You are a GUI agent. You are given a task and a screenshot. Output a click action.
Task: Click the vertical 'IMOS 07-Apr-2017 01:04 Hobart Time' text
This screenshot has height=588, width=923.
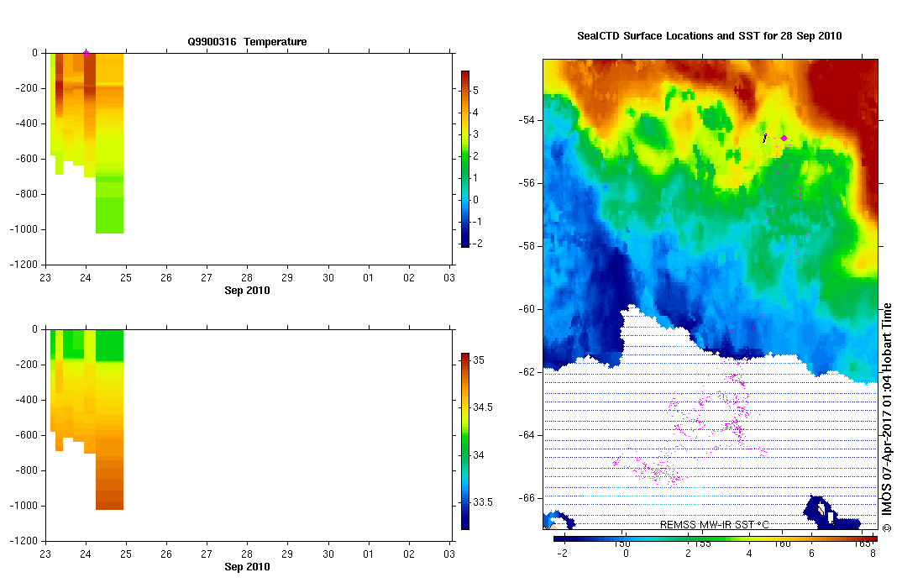(887, 417)
